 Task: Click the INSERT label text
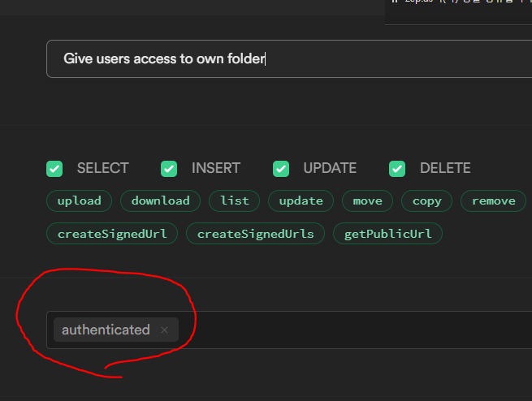(x=216, y=168)
